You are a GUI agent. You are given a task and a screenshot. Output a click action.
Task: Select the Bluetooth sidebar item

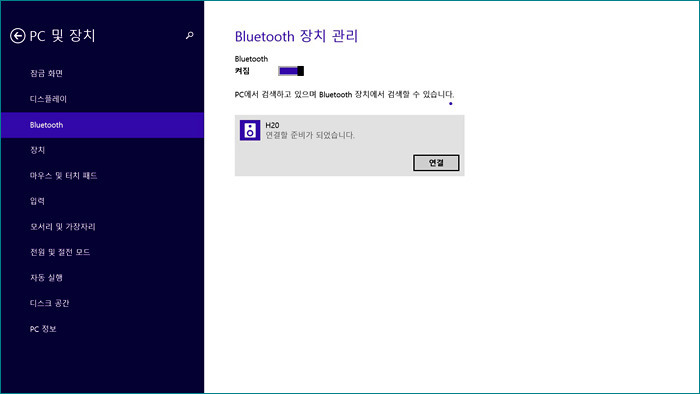click(x=102, y=125)
